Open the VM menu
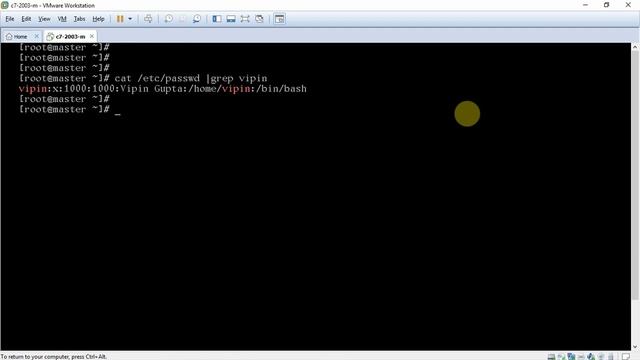Image resolution: width=640 pixels, height=360 pixels. coord(62,19)
